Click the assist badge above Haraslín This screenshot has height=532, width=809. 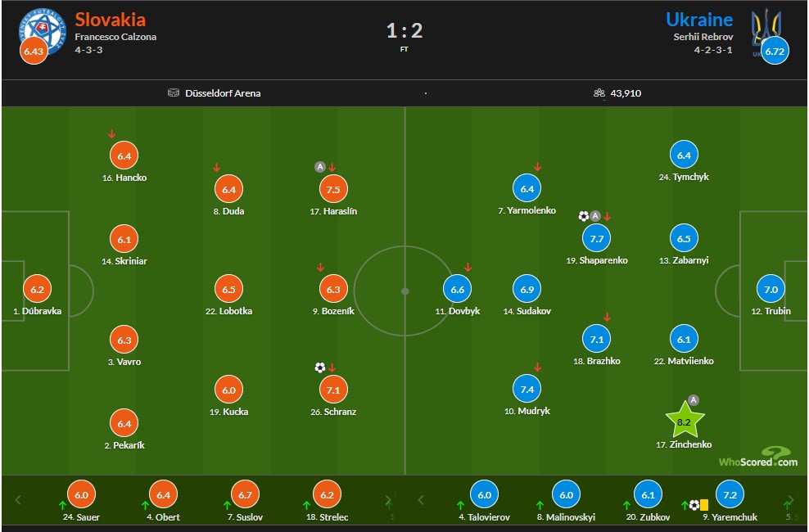click(x=320, y=166)
